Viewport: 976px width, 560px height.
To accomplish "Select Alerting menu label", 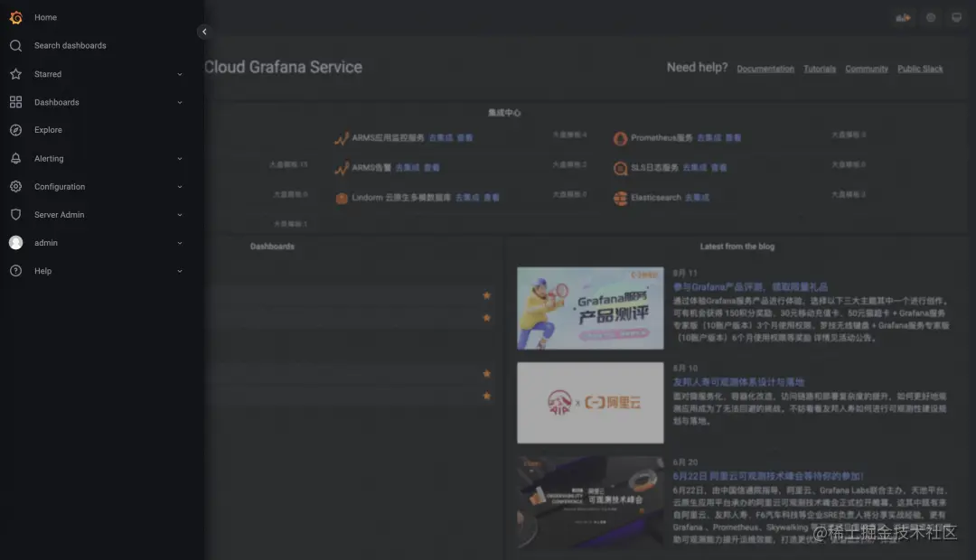I will pyautogui.click(x=49, y=159).
